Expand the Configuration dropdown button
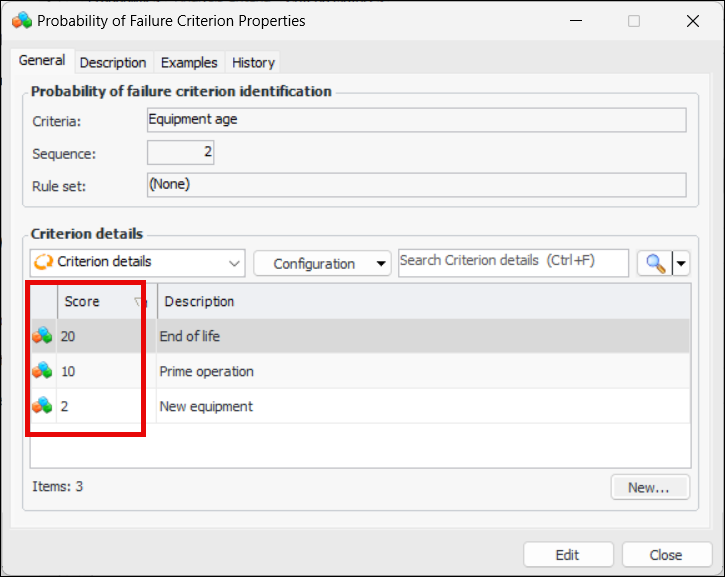The width and height of the screenshot is (725, 577). pos(321,263)
